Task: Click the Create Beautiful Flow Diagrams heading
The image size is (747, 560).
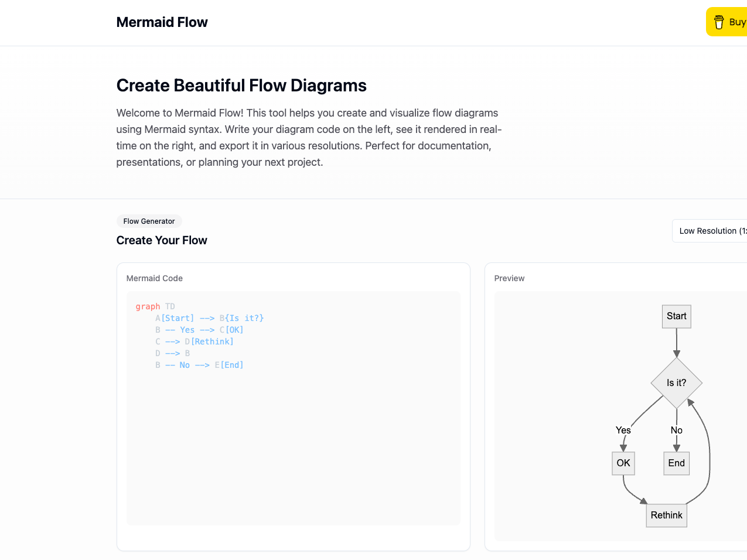Action: click(x=241, y=85)
